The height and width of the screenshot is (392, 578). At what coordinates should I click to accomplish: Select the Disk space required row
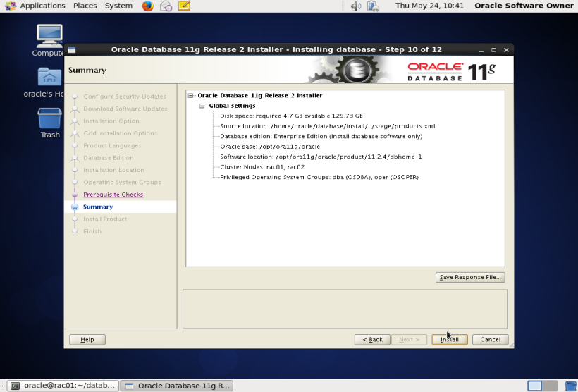291,116
